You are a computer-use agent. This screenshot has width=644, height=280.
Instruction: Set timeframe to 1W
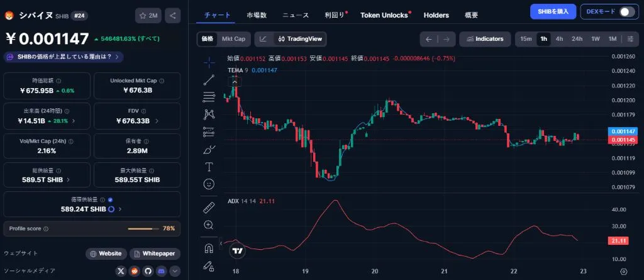[x=596, y=39]
